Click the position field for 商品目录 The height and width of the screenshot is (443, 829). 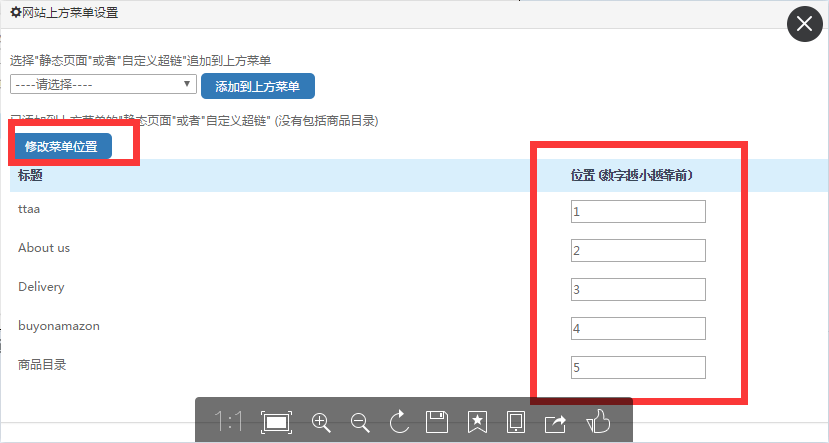coord(638,368)
